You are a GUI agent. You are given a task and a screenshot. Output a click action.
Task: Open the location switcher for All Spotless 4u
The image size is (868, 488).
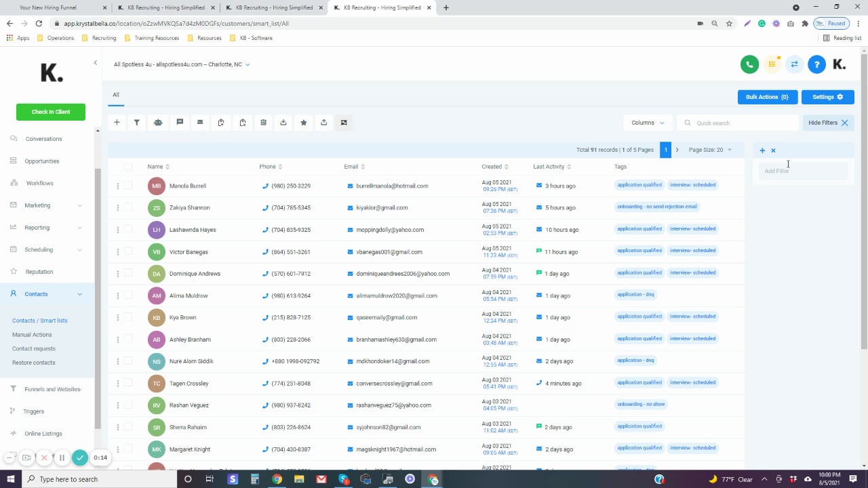(182, 64)
